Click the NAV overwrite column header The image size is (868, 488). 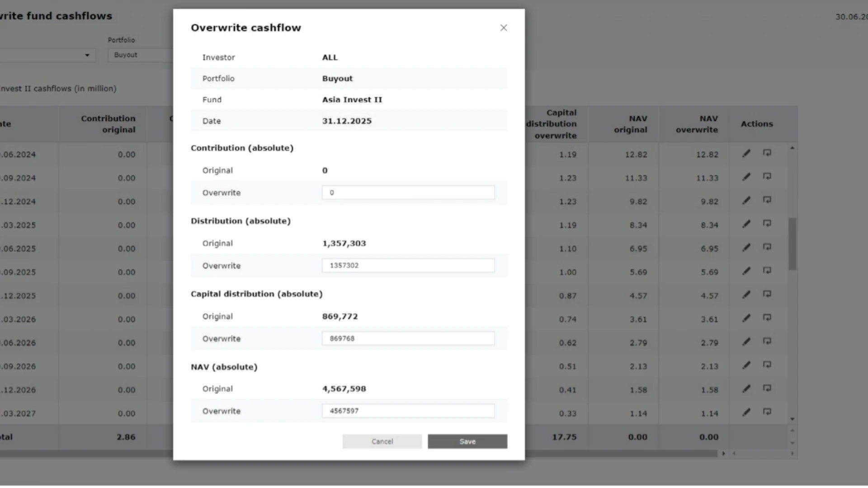point(696,124)
